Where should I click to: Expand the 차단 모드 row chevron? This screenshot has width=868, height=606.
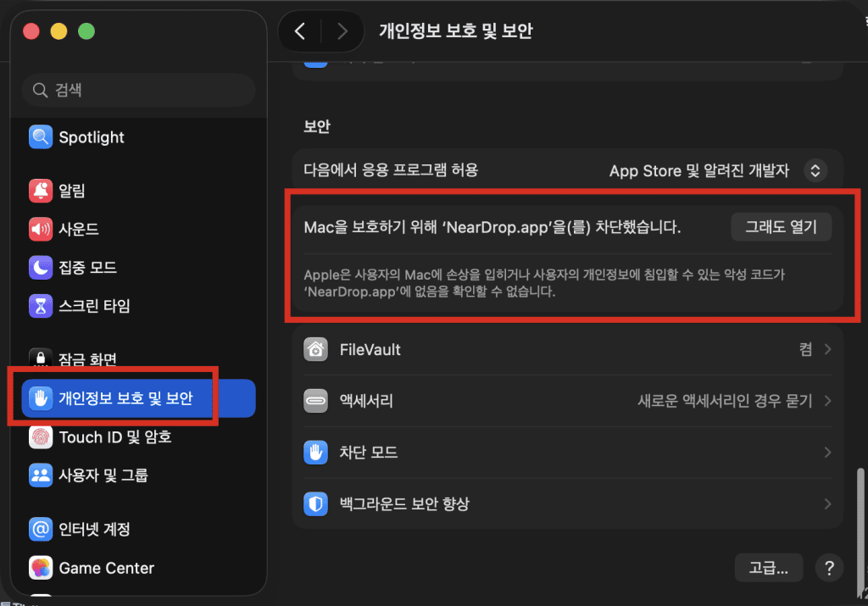click(x=827, y=452)
